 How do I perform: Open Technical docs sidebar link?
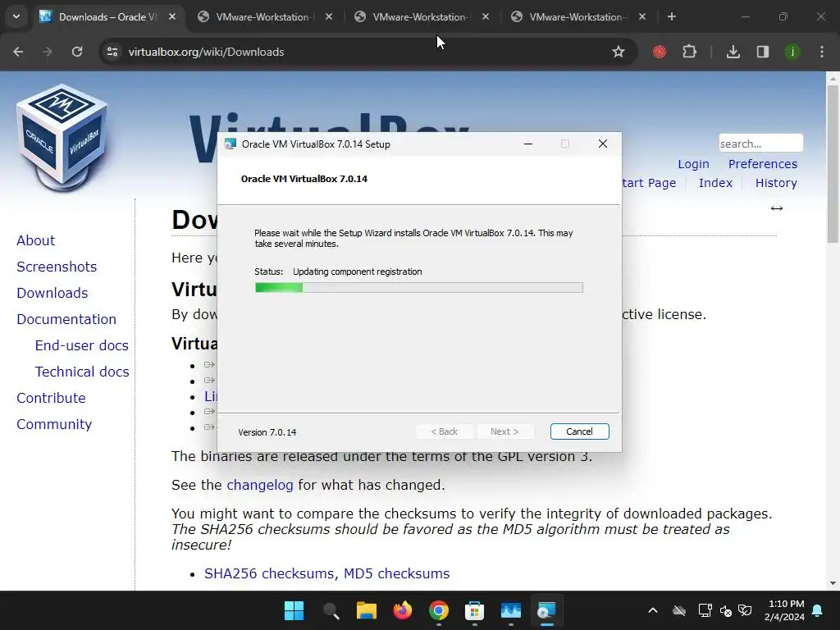pyautogui.click(x=82, y=372)
